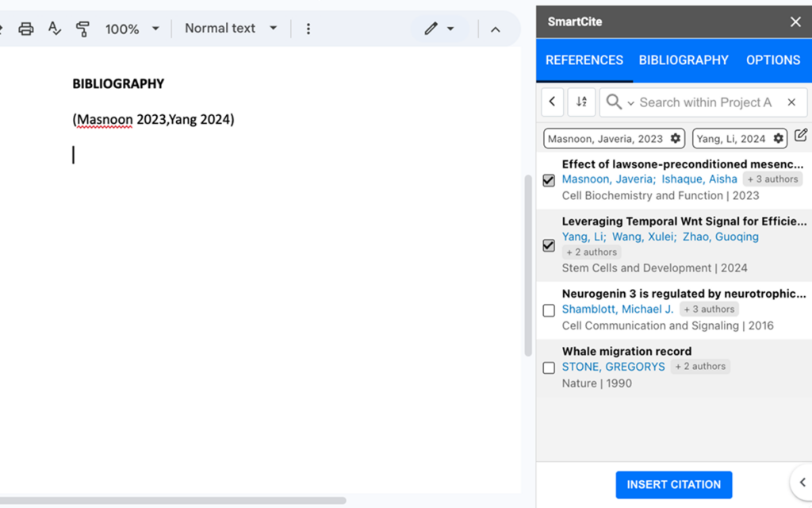This screenshot has width=812, height=508.
Task: Open settings gear on Masnoon citation chip
Action: [675, 138]
